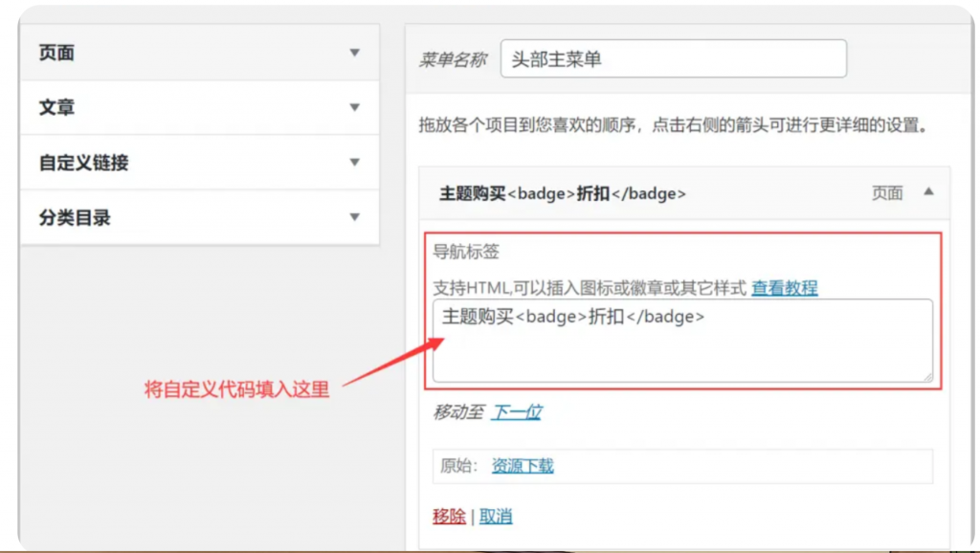980x553 pixels.
Task: Open the 资源下载 original link
Action: [x=523, y=466]
